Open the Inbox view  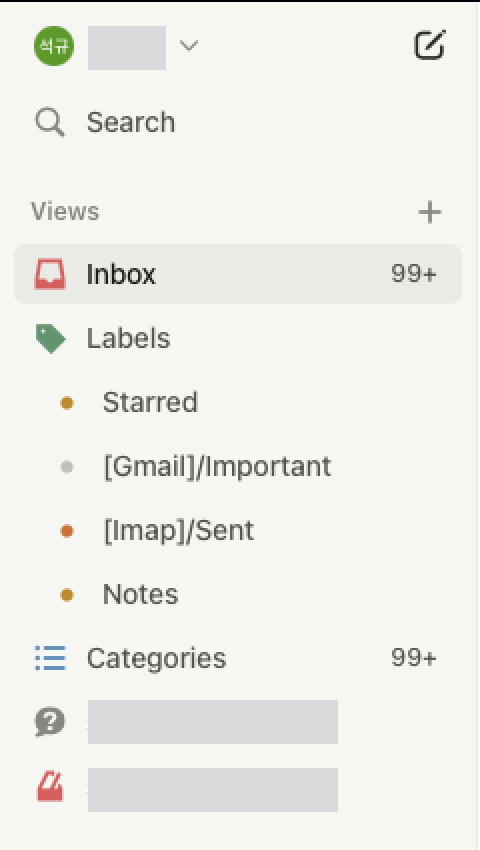(x=238, y=274)
